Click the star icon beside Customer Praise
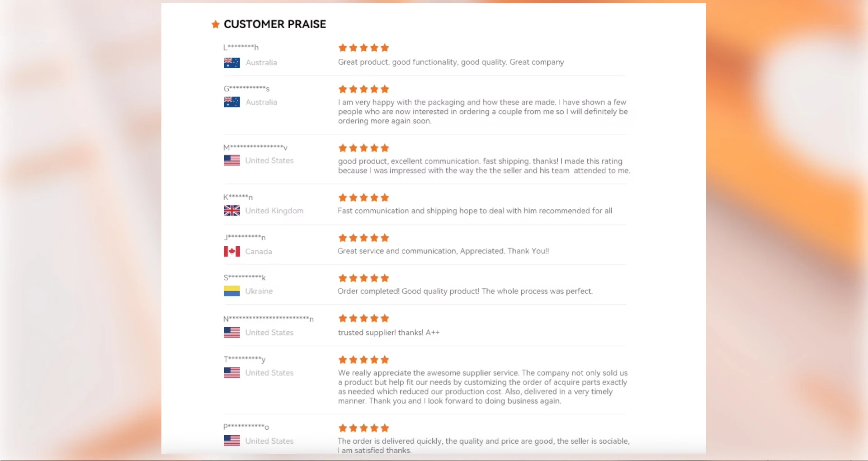The height and width of the screenshot is (461, 868). tap(216, 24)
